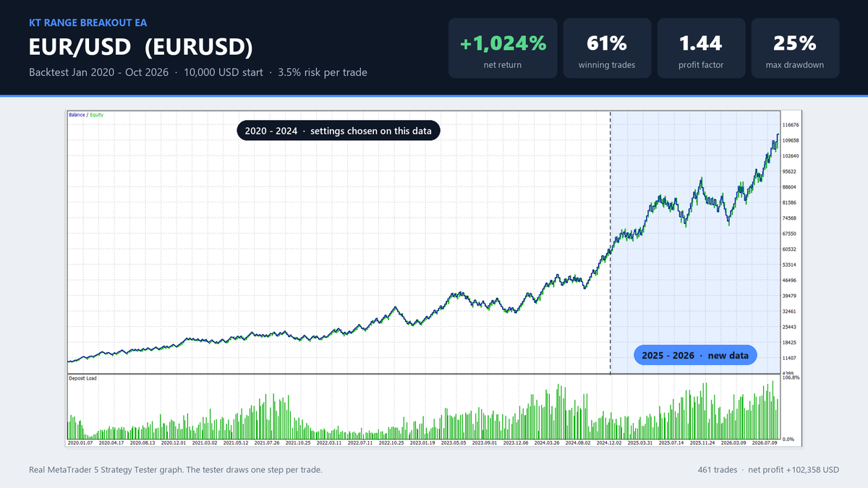
Task: Open the 25% max drawdown card
Action: click(795, 48)
